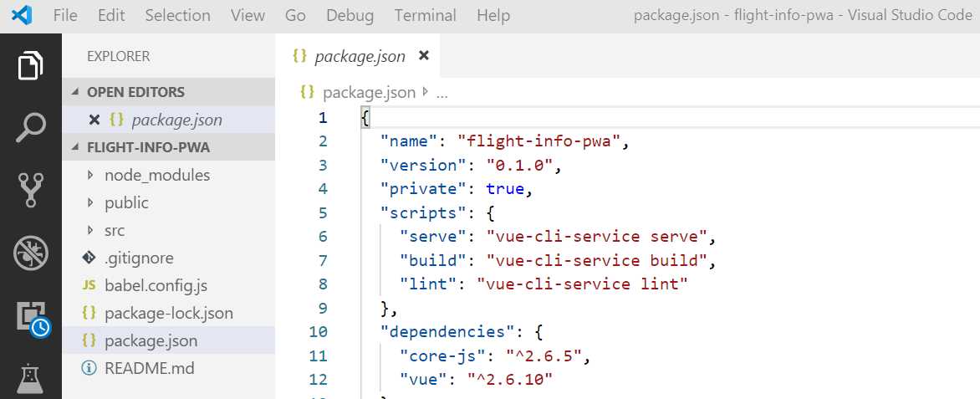Click the Visual Studio Code logo icon
Image resolution: width=980 pixels, height=399 pixels.
pos(21,15)
